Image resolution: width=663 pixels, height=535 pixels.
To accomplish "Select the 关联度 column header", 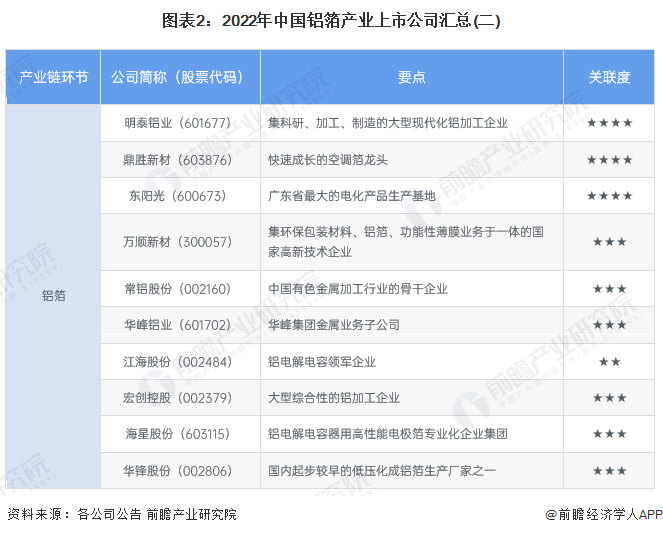I will [x=609, y=77].
